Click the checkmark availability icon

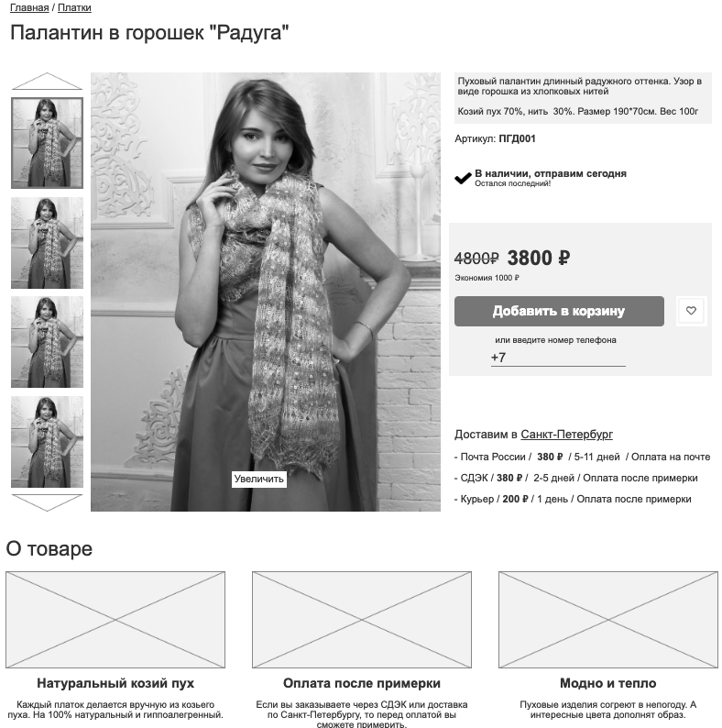pos(463,178)
